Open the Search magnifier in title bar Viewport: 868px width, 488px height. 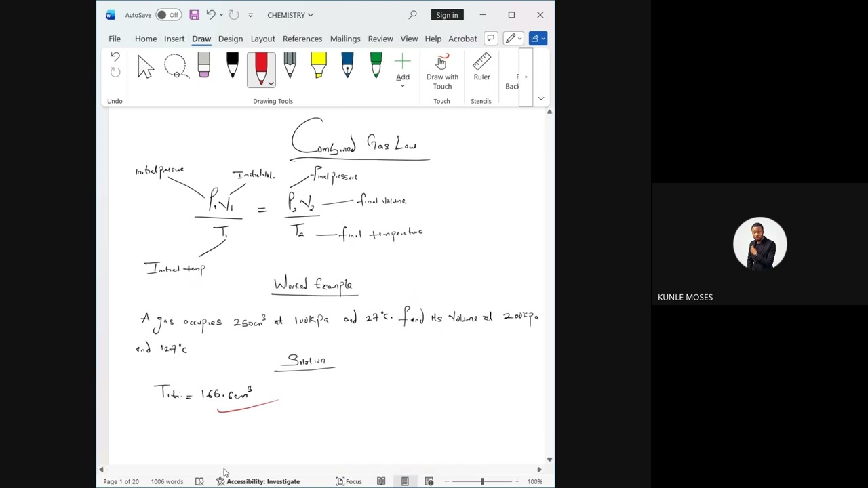tap(412, 15)
